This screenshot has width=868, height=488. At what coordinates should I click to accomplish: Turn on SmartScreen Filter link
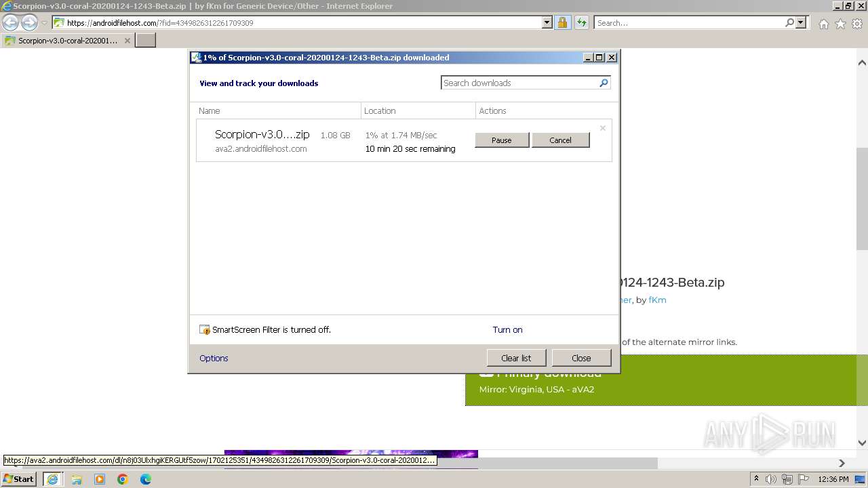pos(507,330)
